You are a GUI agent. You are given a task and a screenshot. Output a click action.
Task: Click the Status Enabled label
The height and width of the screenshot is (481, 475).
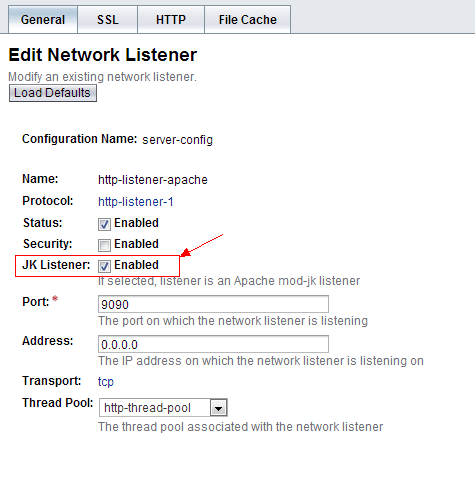[136, 223]
